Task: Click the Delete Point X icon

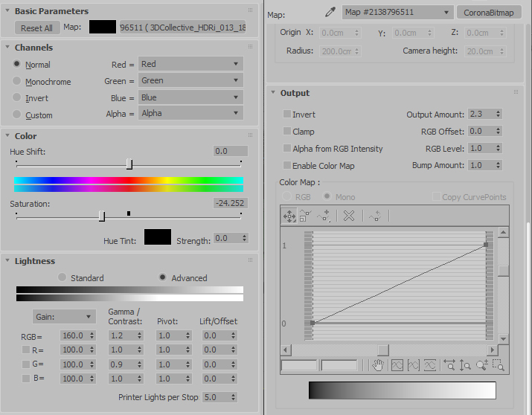Action: [349, 216]
